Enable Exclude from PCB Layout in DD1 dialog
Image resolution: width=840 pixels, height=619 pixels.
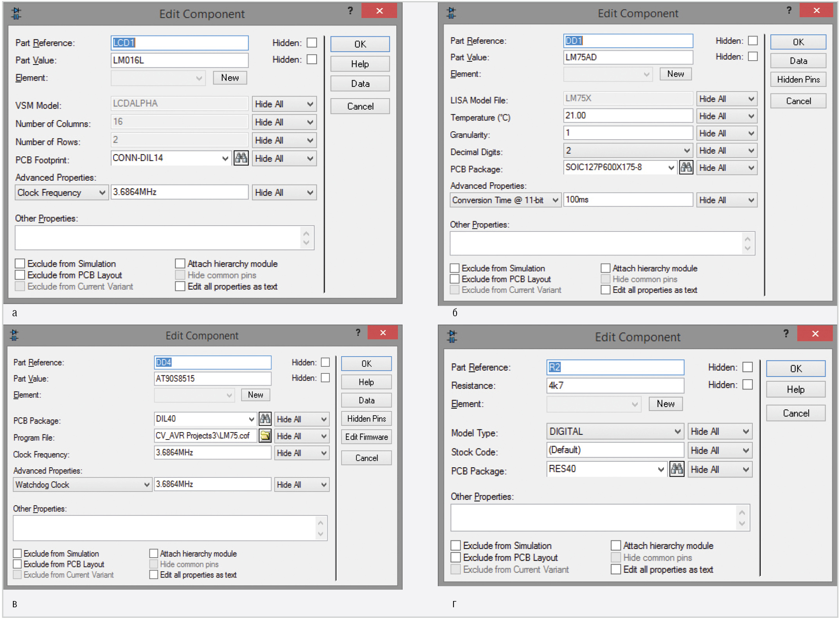pyautogui.click(x=454, y=279)
